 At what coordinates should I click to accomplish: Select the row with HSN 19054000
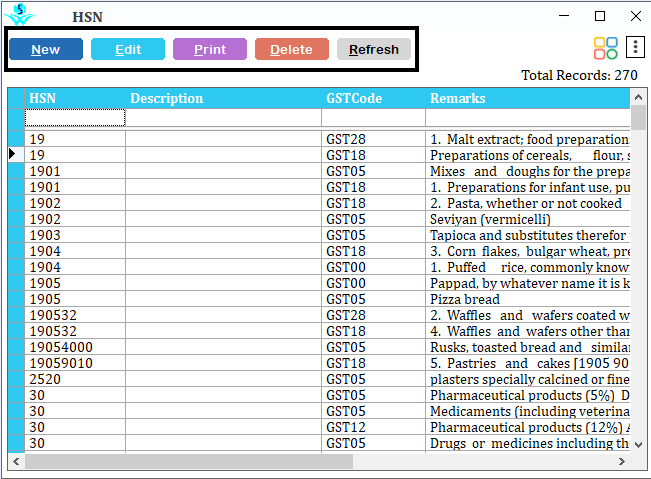[x=76, y=347]
